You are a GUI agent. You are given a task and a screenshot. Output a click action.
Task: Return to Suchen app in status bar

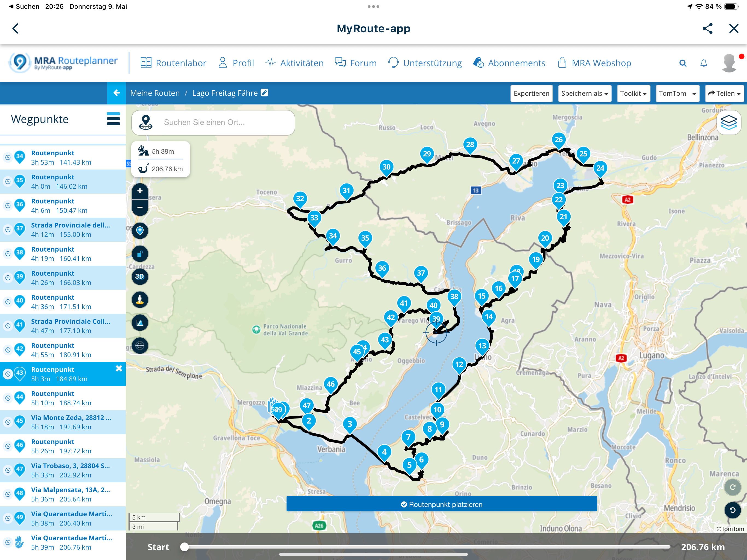click(24, 6)
